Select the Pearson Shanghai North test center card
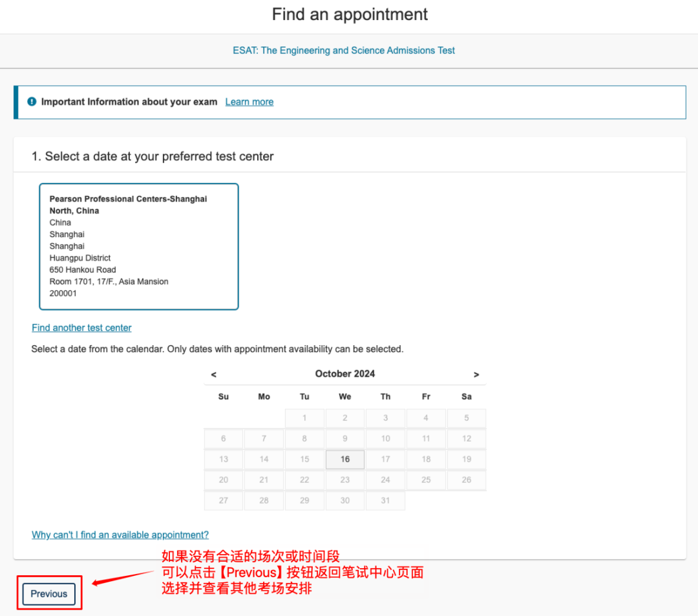The height and width of the screenshot is (616, 698). click(139, 246)
